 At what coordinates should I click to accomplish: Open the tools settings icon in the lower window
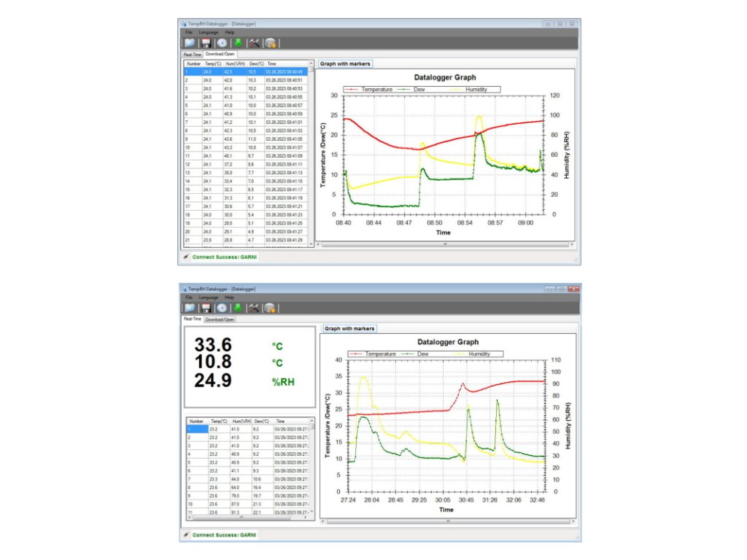pos(254,308)
